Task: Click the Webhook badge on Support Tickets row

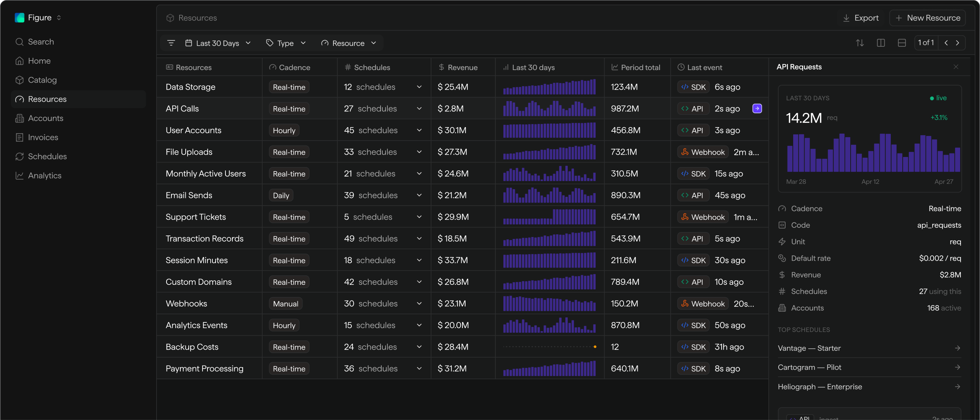Action: [703, 217]
